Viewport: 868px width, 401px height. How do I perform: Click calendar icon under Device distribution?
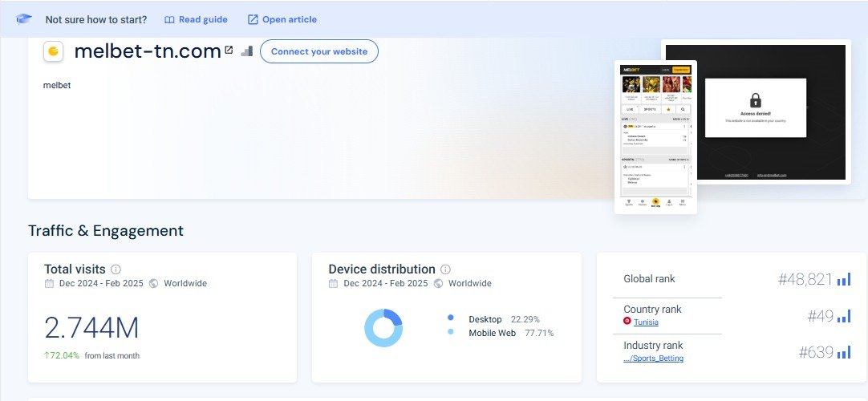pos(333,283)
